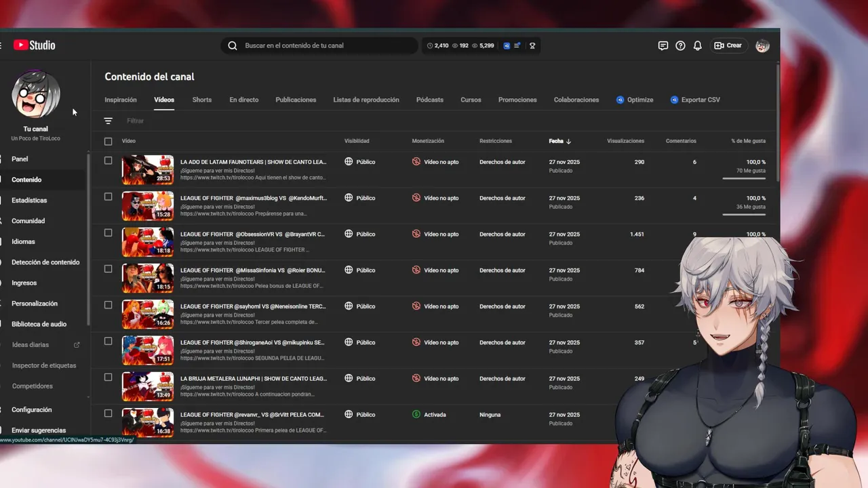868x488 pixels.
Task: Switch to the Shorts tab
Action: point(202,100)
